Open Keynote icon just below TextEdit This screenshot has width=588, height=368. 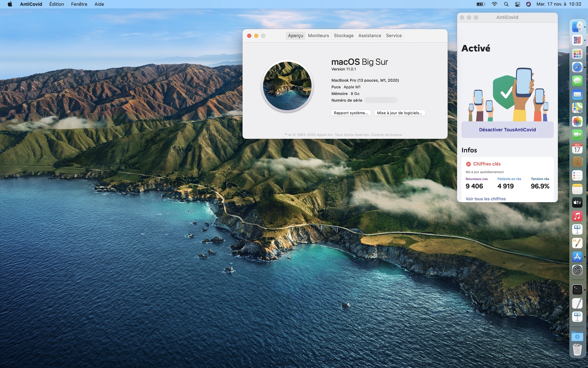point(577,316)
